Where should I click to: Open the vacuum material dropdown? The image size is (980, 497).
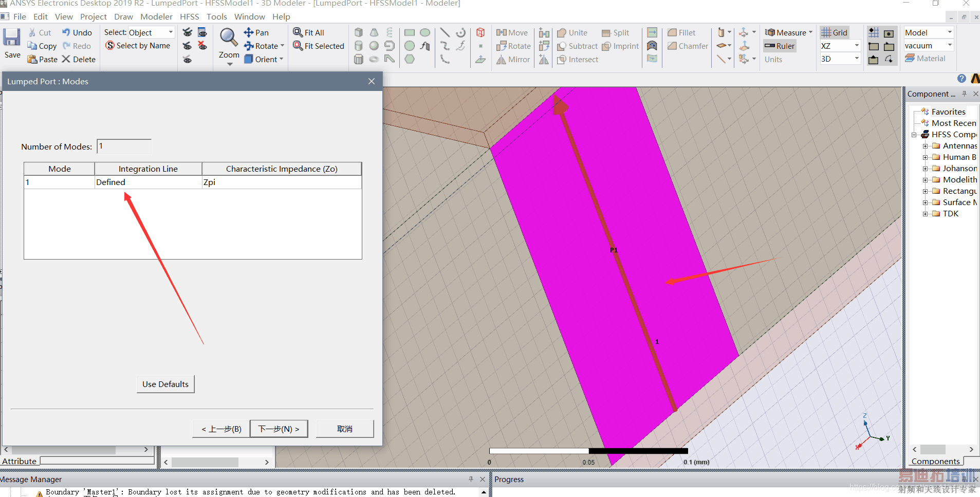[x=949, y=46]
